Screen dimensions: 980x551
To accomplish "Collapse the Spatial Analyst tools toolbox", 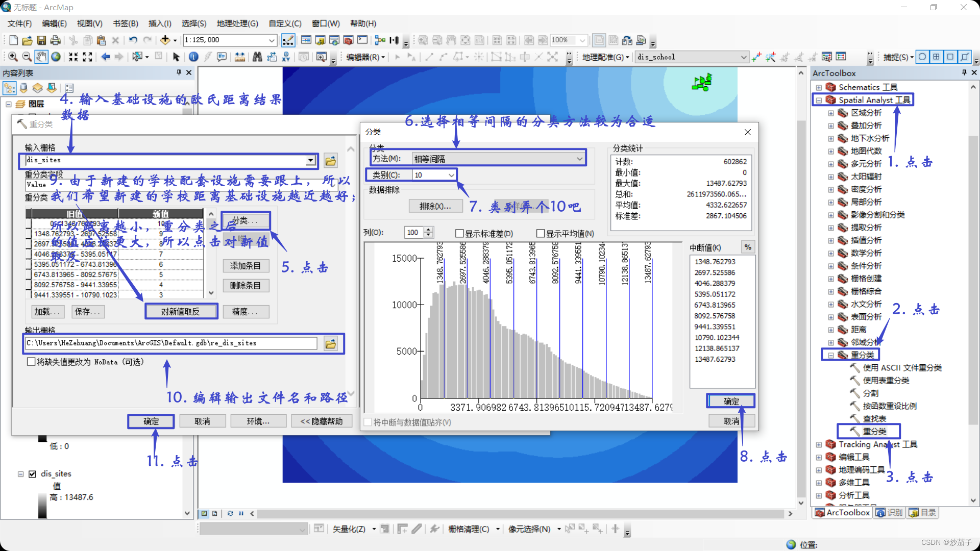I will pos(819,101).
